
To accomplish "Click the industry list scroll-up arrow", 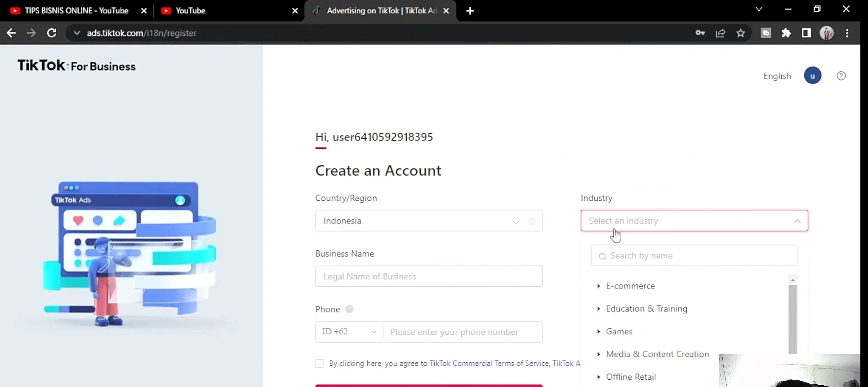I will tap(793, 280).
